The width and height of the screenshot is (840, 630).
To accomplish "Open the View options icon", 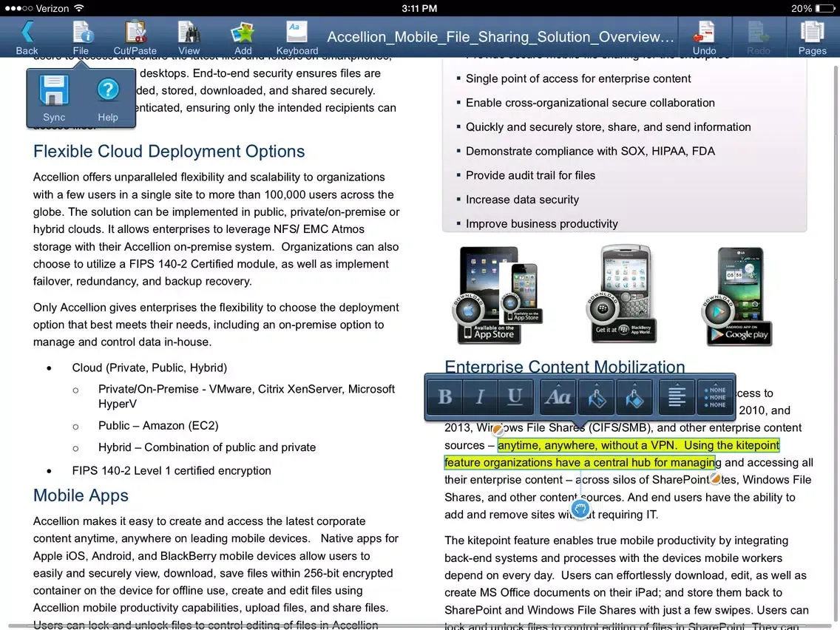I will click(189, 35).
